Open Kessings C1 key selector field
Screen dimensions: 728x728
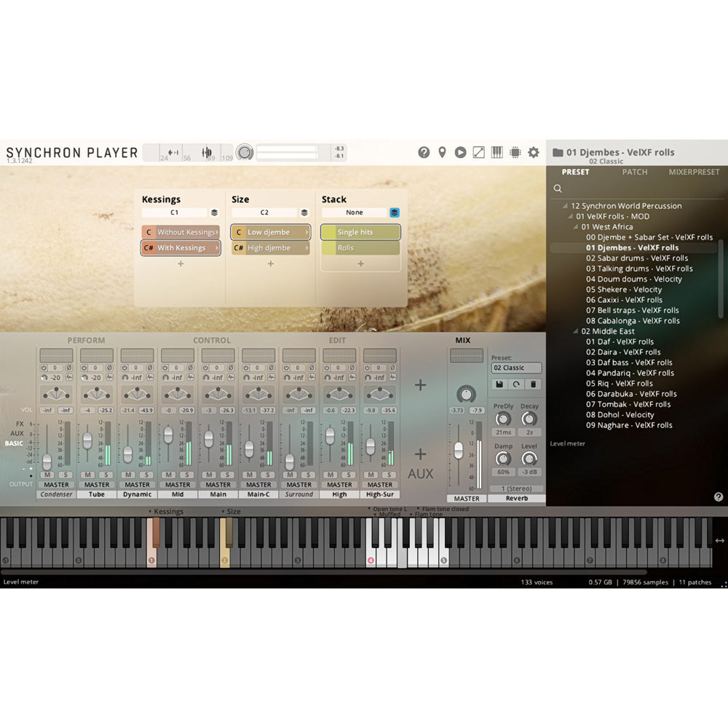pyautogui.click(x=174, y=213)
